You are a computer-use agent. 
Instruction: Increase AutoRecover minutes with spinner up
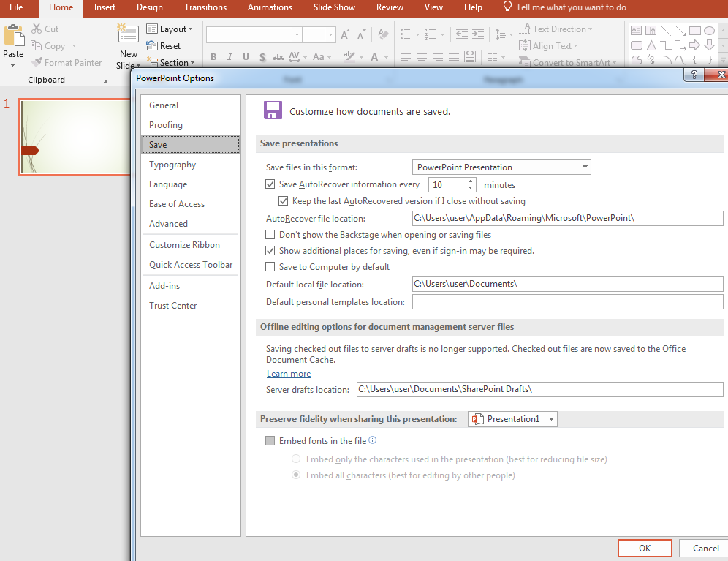[470, 181]
